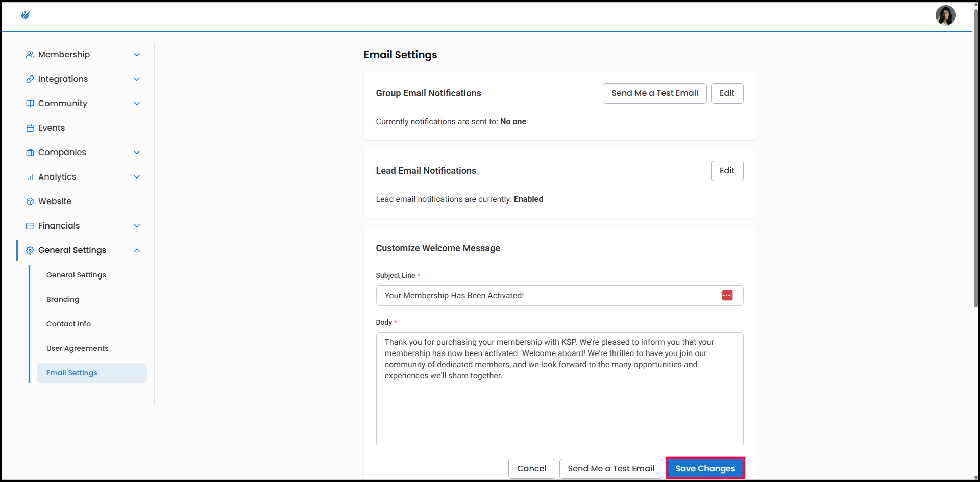Click the Website cube icon

(30, 201)
